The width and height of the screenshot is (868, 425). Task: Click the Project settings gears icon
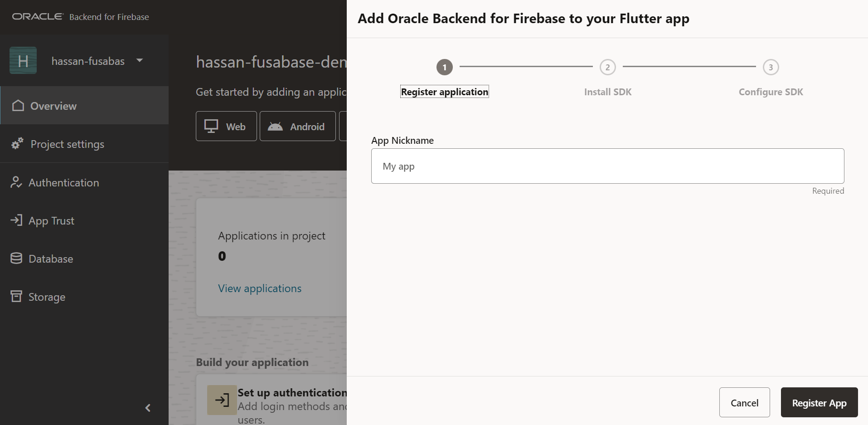click(17, 143)
